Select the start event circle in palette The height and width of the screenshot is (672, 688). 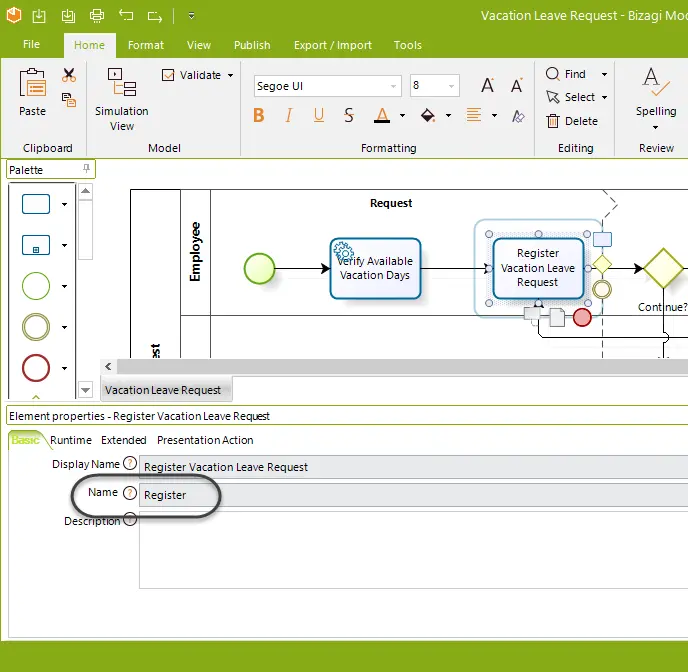coord(36,286)
